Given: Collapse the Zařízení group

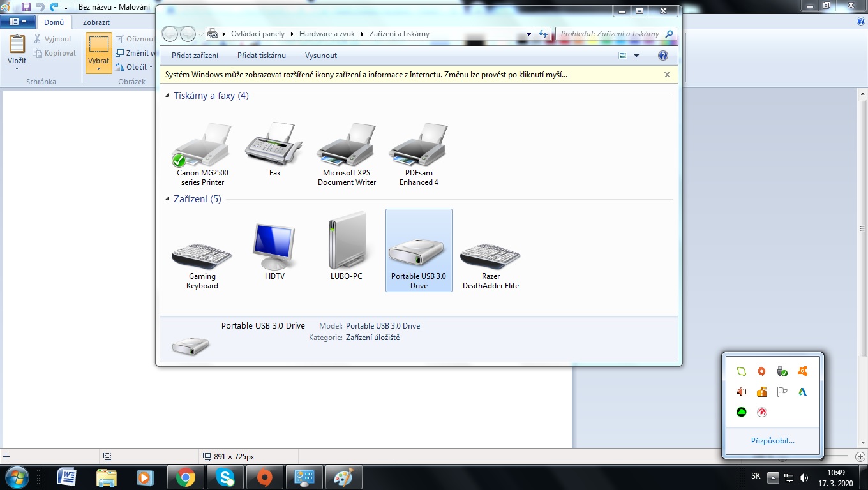Looking at the screenshot, I should click(167, 199).
